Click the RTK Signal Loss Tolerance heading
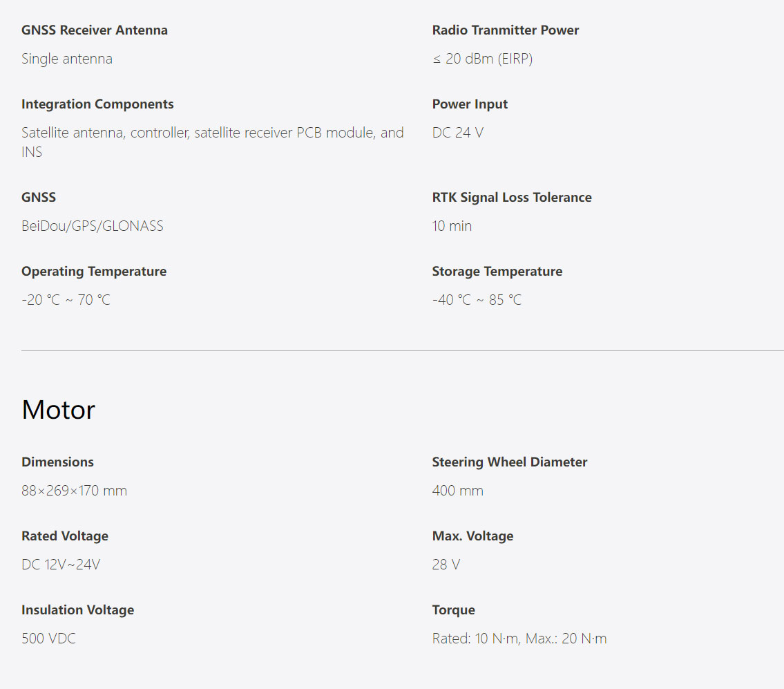784x689 pixels. 512,197
